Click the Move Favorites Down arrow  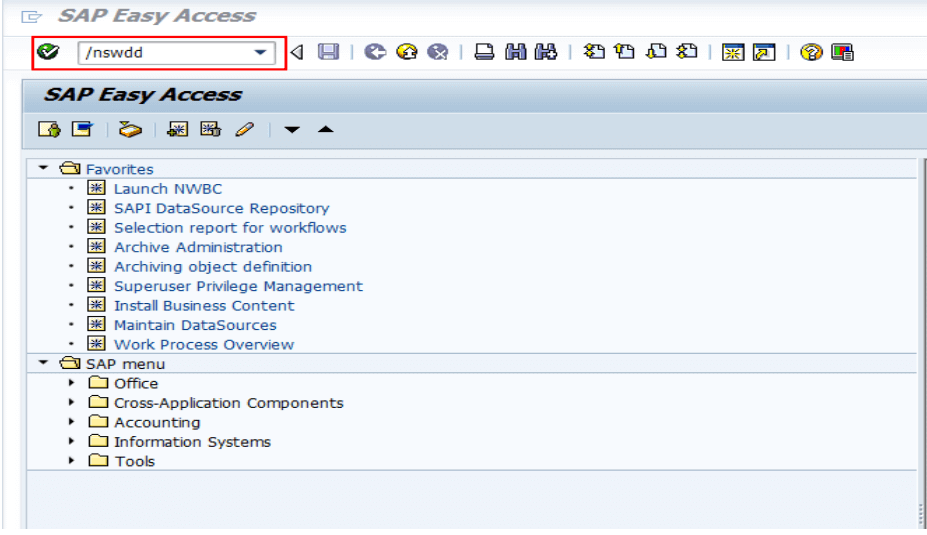pyautogui.click(x=292, y=129)
